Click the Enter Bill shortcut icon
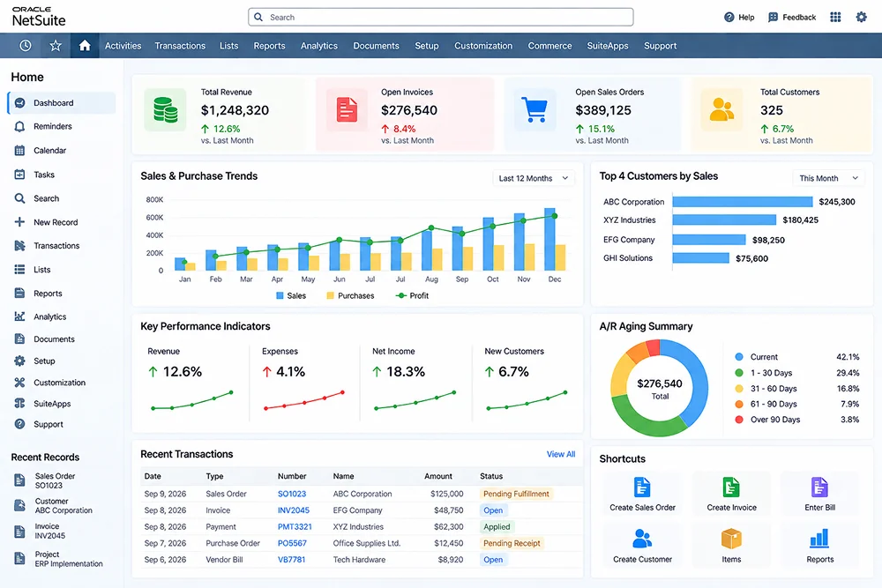882x588 pixels. point(819,488)
